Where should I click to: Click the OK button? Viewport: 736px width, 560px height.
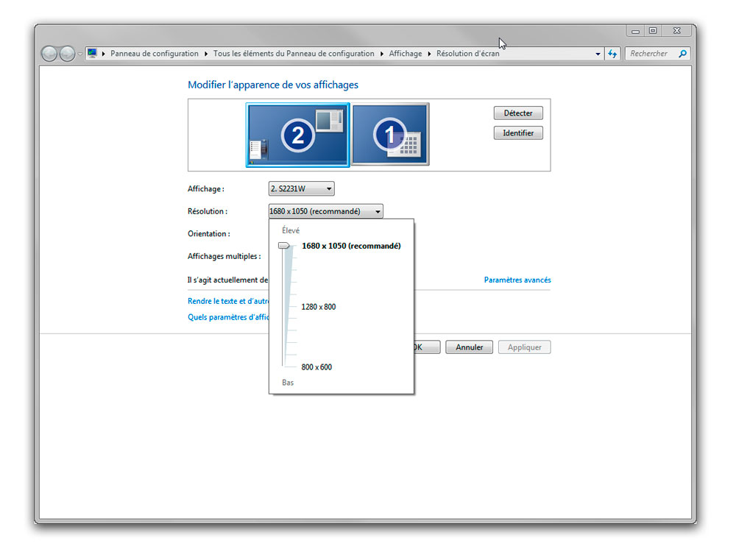tap(427, 347)
